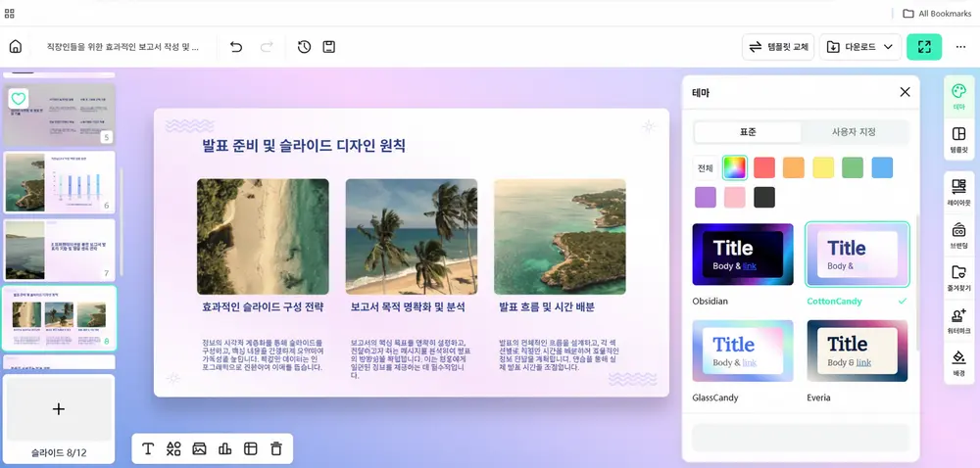Click the presentation title field

pyautogui.click(x=123, y=47)
